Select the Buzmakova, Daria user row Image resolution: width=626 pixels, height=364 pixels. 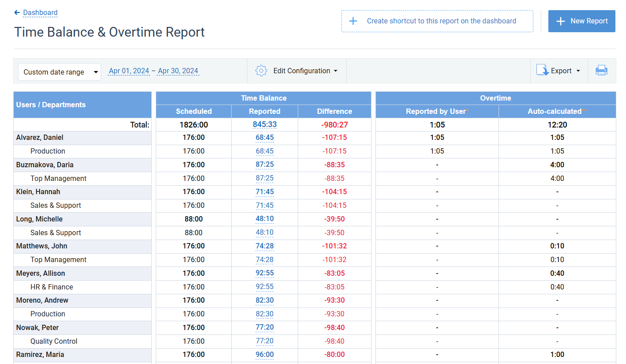(x=82, y=165)
